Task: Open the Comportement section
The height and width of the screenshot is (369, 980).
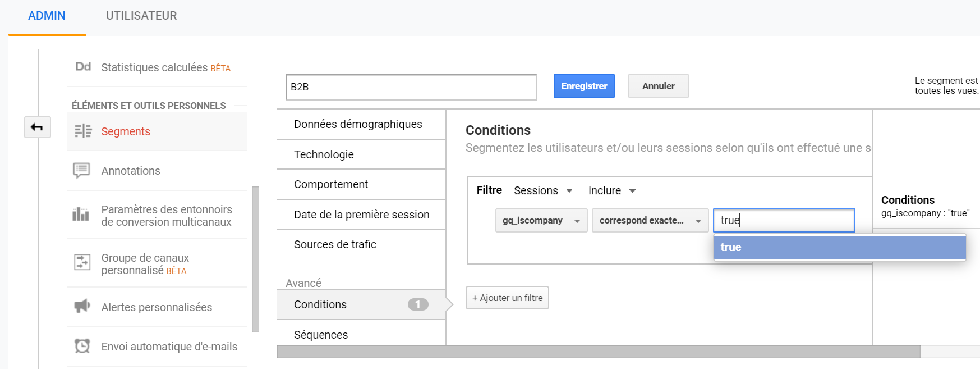Action: [x=361, y=184]
